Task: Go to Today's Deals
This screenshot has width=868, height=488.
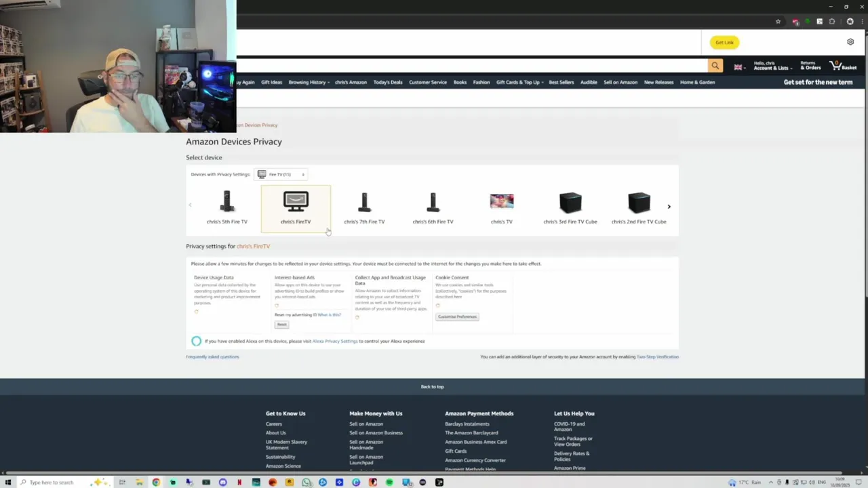Action: pos(388,82)
